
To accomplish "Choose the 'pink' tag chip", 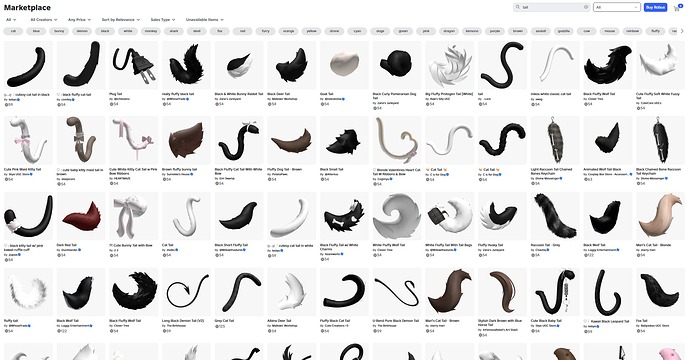I will pos(426,31).
